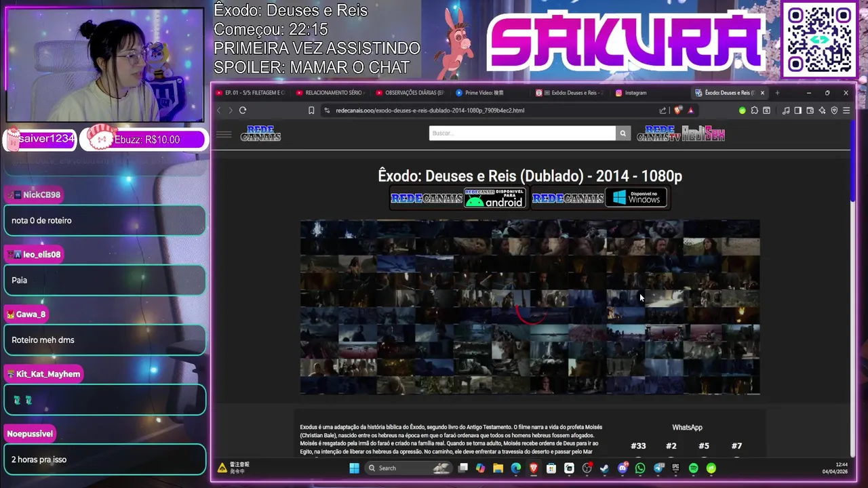Bookmark this page using the bookmark icon
This screenshot has height=488, width=868.
click(x=311, y=110)
